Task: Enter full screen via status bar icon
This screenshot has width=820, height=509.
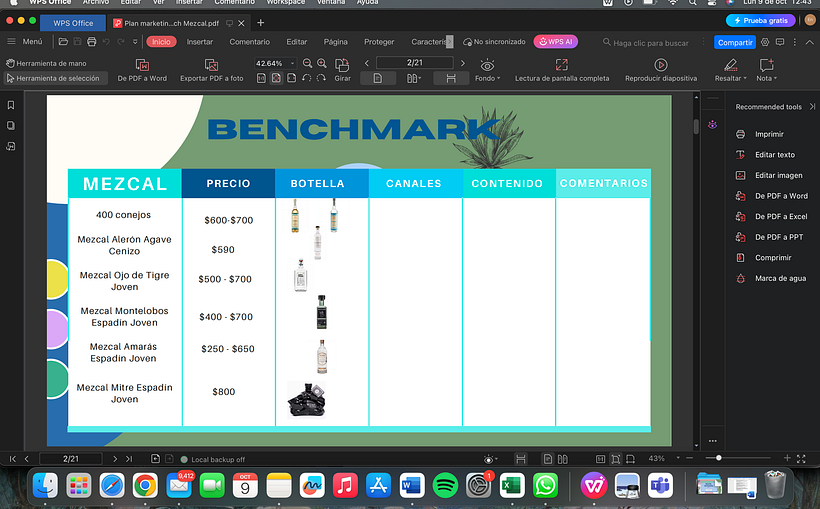Action: click(x=801, y=459)
